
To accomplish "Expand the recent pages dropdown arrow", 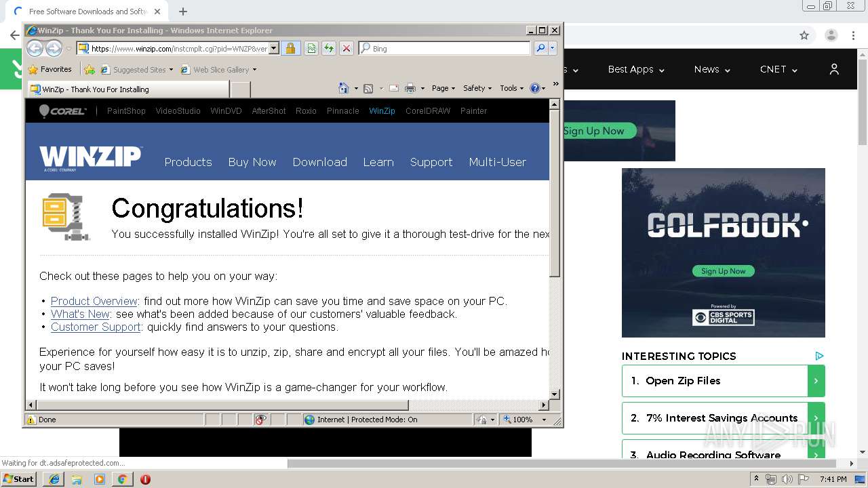I will pyautogui.click(x=68, y=49).
